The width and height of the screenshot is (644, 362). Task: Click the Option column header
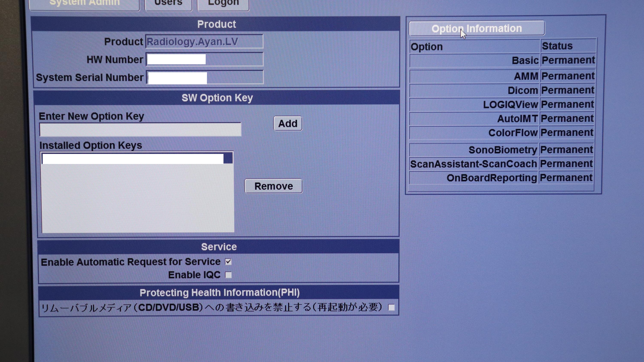click(x=474, y=47)
